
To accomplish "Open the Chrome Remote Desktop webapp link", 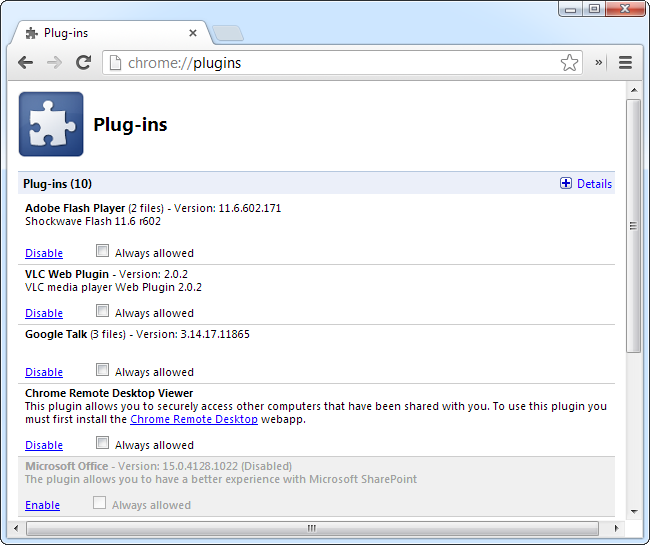I will coord(194,419).
